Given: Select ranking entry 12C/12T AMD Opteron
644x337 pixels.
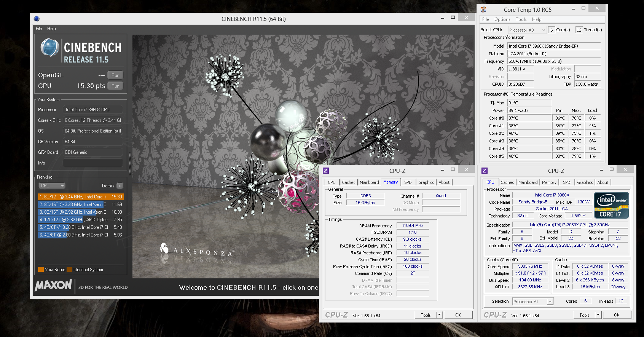Looking at the screenshot, I should click(81, 220).
